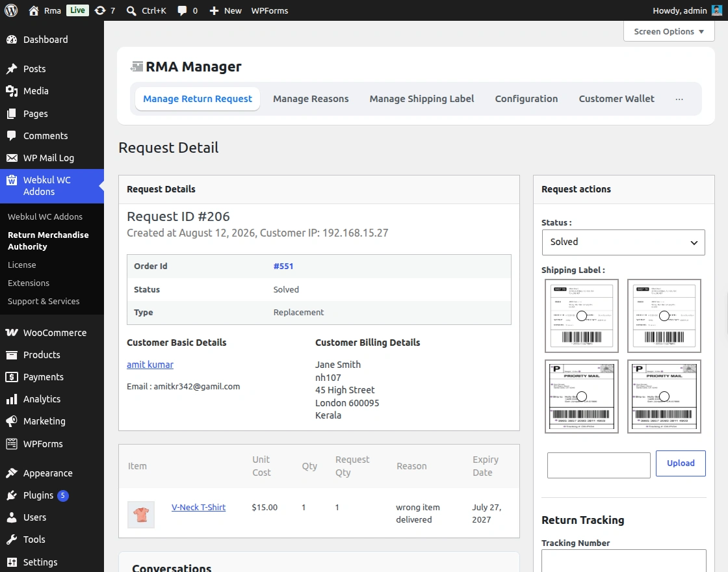Click Howdy, admin menu
The width and height of the screenshot is (728, 572).
(679, 10)
